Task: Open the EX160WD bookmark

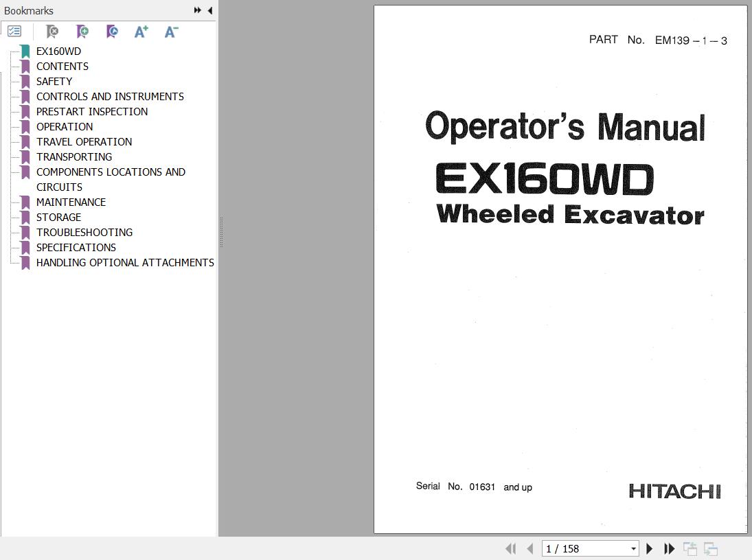Action: tap(58, 51)
